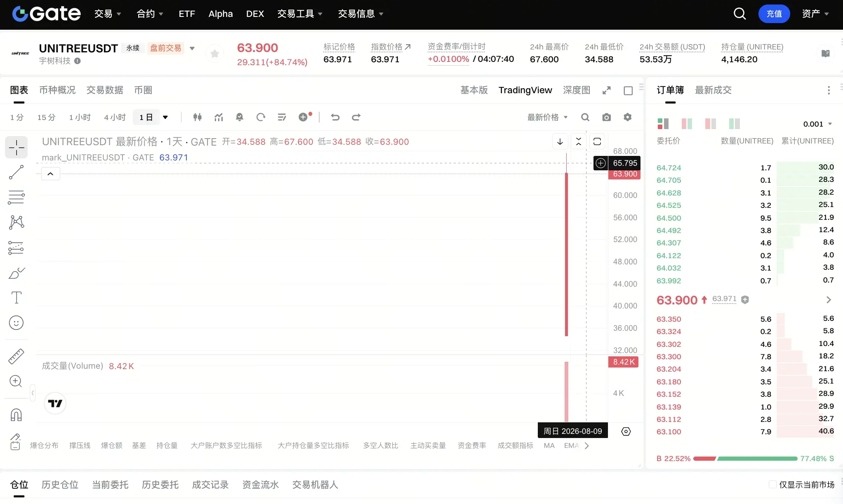Select the 4小时 timeframe

(115, 118)
